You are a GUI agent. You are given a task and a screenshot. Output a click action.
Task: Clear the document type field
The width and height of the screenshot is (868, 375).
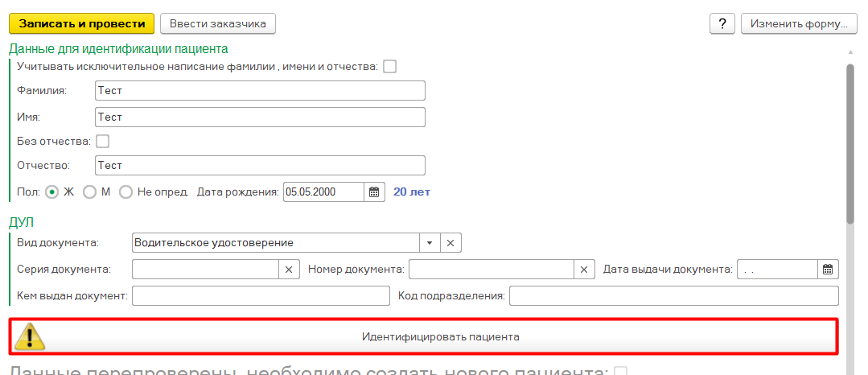pyautogui.click(x=451, y=243)
